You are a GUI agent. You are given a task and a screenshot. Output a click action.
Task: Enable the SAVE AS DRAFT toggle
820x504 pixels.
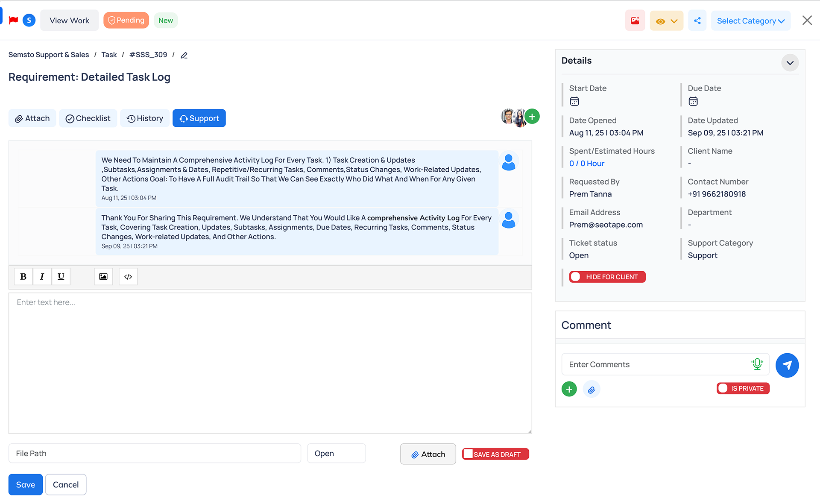469,454
